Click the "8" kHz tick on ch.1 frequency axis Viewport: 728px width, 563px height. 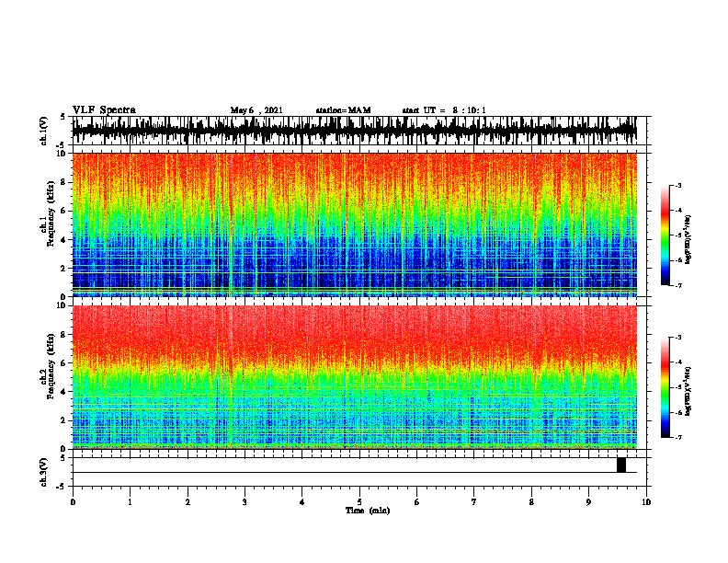tap(65, 182)
